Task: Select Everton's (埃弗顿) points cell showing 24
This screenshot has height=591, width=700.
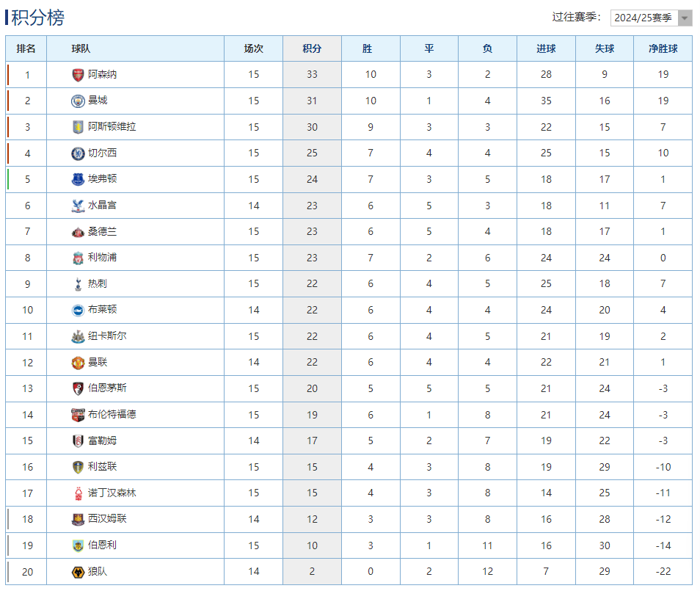Action: point(312,179)
